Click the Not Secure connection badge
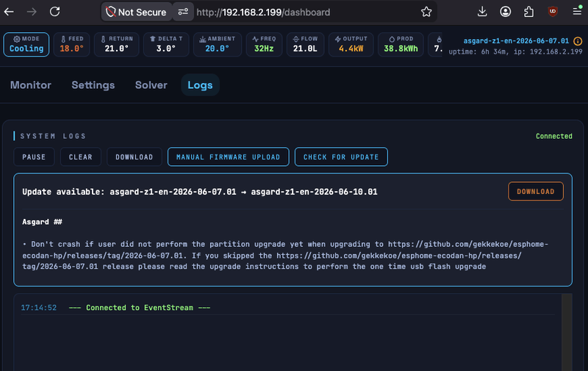Screen dimensions: 588x371 point(137,12)
